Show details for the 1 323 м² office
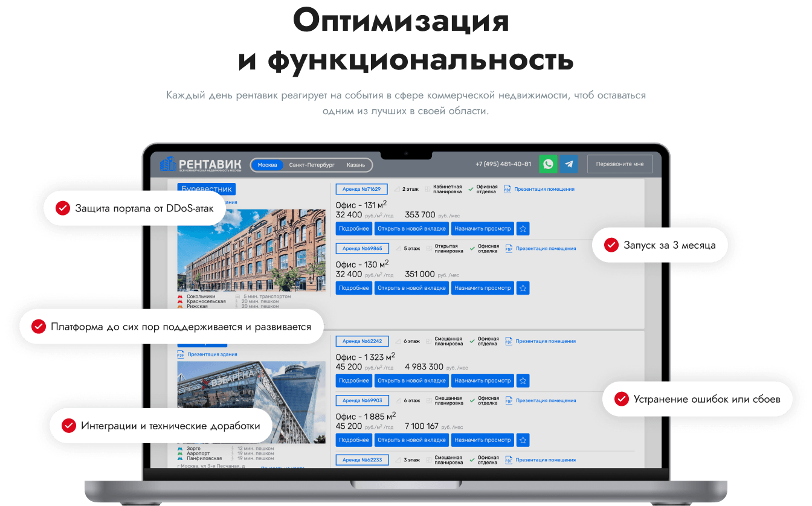 354,381
